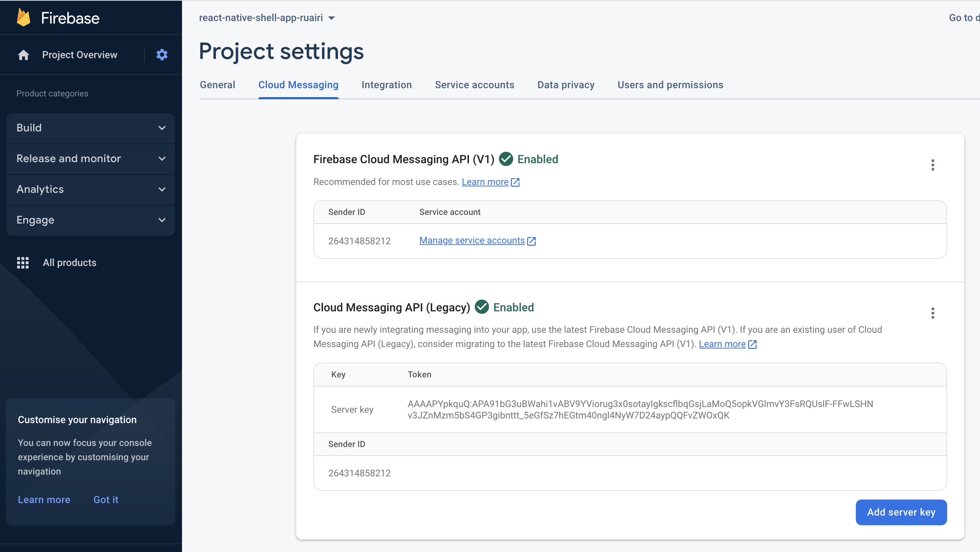Click the Server key token string

[640, 410]
